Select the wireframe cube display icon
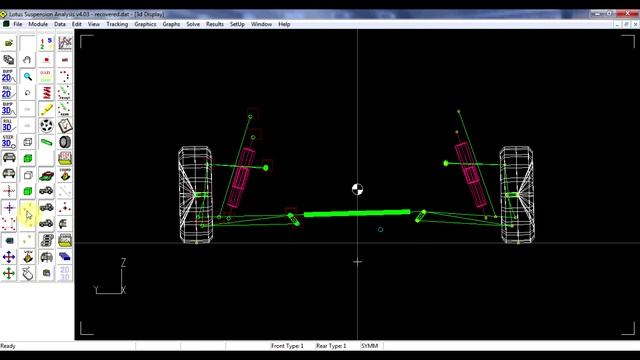 [27, 142]
